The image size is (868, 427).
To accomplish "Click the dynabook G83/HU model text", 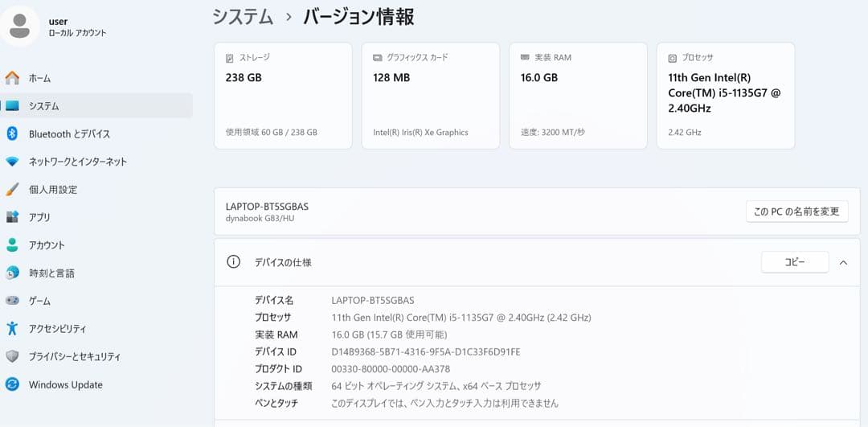I will tap(260, 218).
